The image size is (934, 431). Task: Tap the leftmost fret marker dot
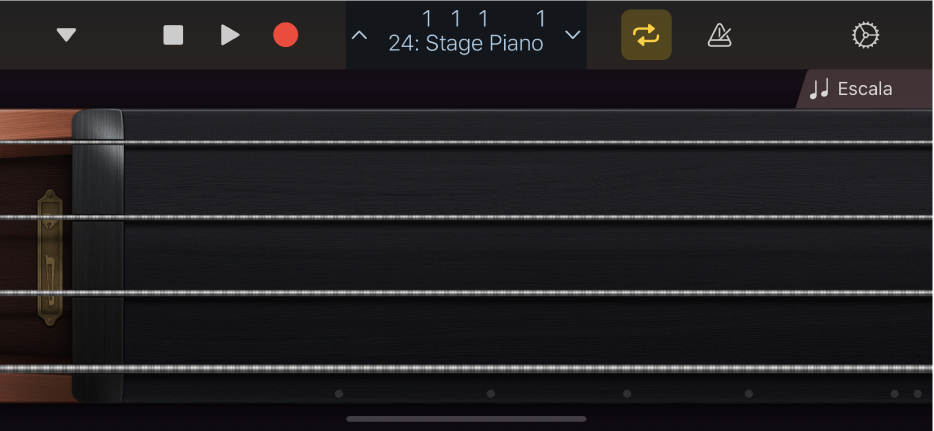click(x=339, y=394)
